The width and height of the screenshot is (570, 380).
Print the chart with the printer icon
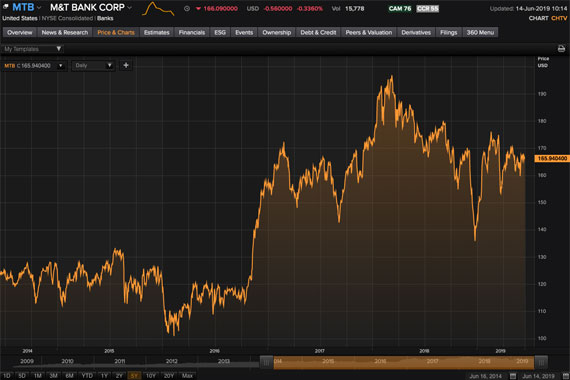[561, 49]
